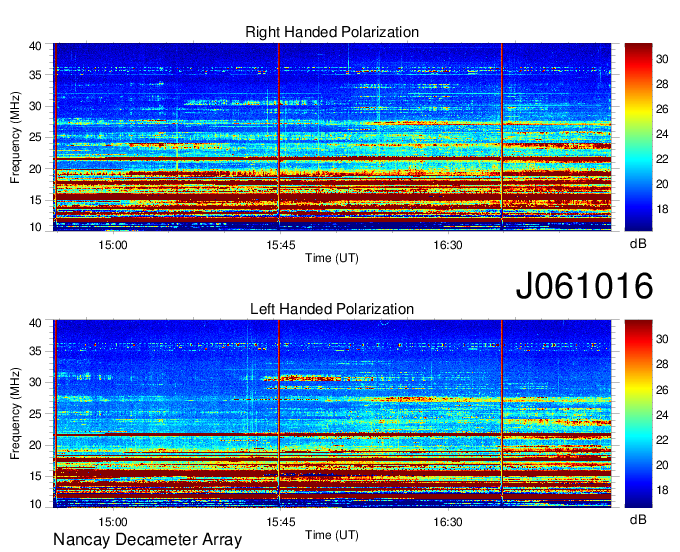Click the "Right Handed Polarization" plot title
Viewport: 680px width, 552px height.
[x=332, y=32]
